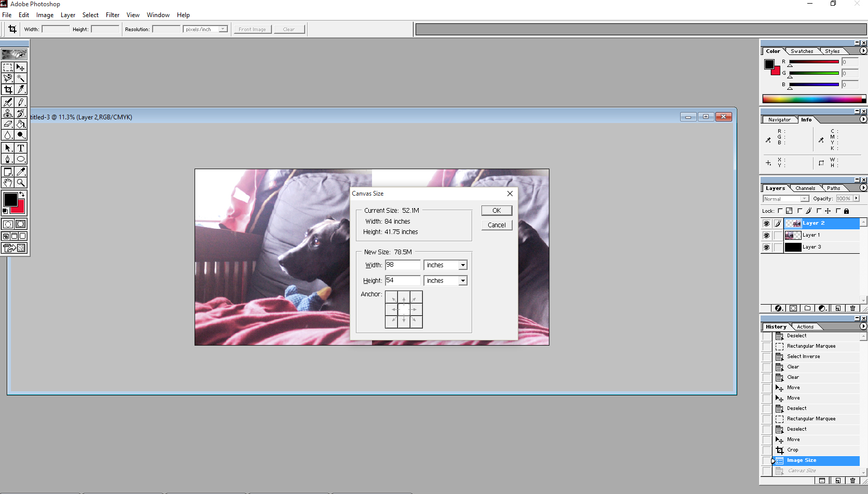The height and width of the screenshot is (494, 868).
Task: Select the Type tool
Action: pyautogui.click(x=21, y=148)
